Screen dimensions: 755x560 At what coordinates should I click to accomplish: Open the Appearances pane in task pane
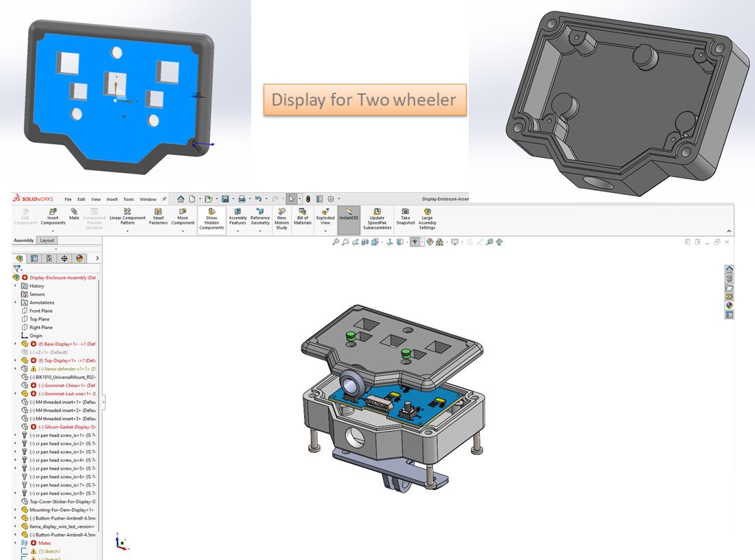pos(730,305)
